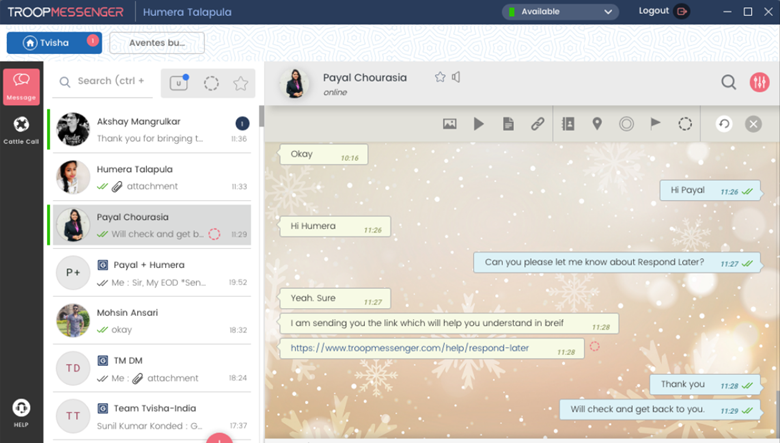
Task: Click the "Hi Humera" message
Action: coord(335,226)
